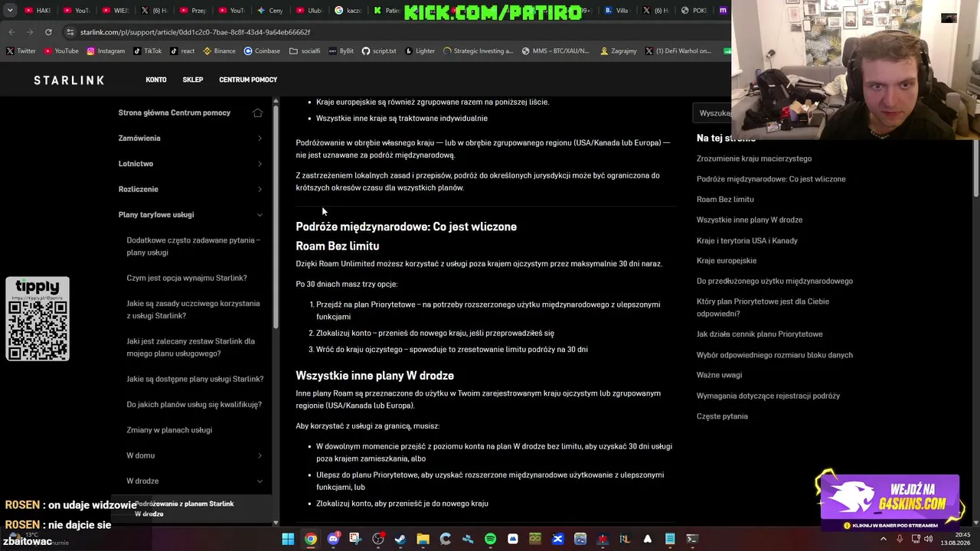Open Do jakich planów usług się kwalifikuję?
Viewport: 980px width, 551px height.
[x=194, y=405]
